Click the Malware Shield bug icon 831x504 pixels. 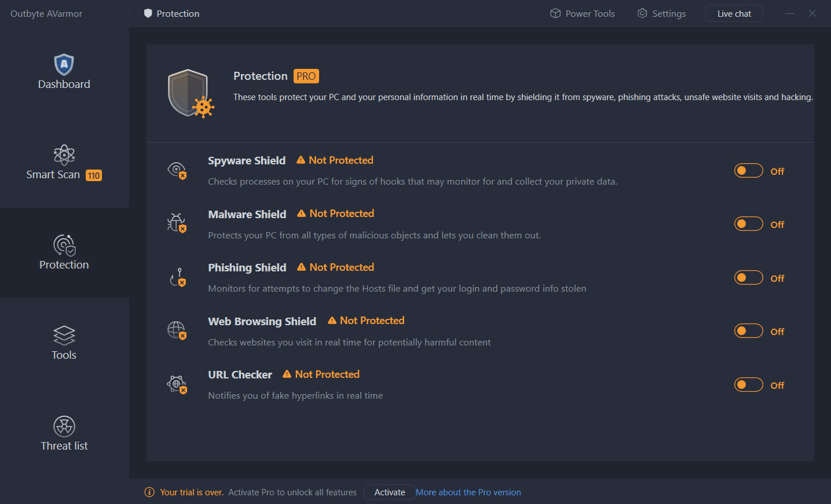pyautogui.click(x=177, y=223)
